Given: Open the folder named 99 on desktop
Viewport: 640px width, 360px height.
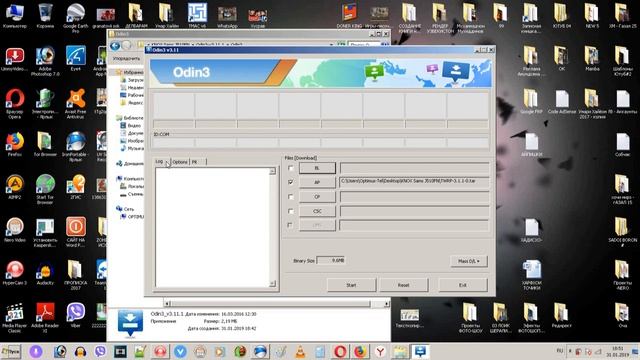Looking at the screenshot, I should pyautogui.click(x=500, y=16).
